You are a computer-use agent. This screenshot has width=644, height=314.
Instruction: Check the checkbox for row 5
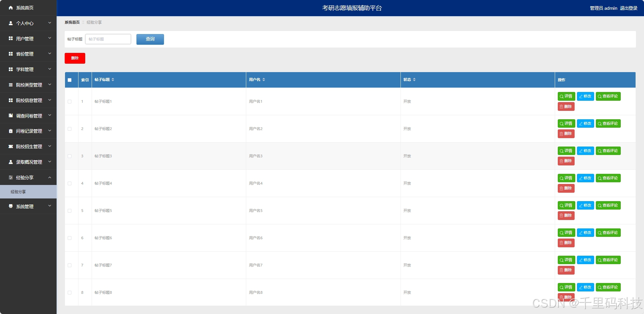coord(70,211)
